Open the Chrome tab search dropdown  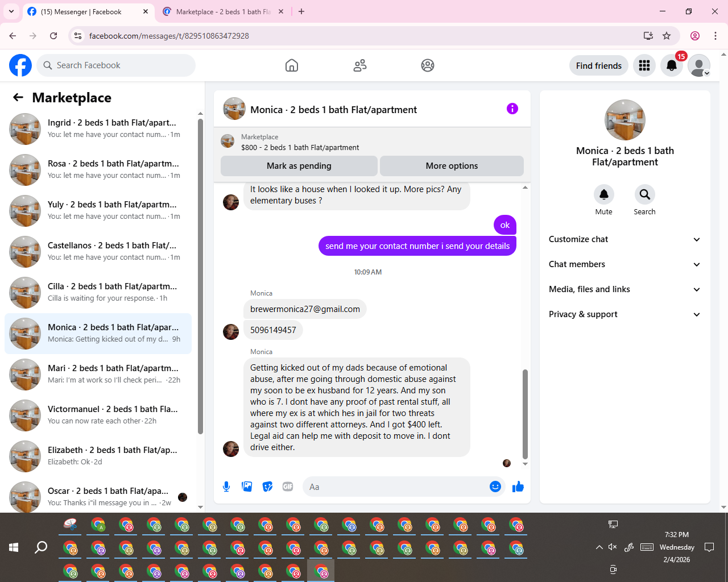[11, 11]
